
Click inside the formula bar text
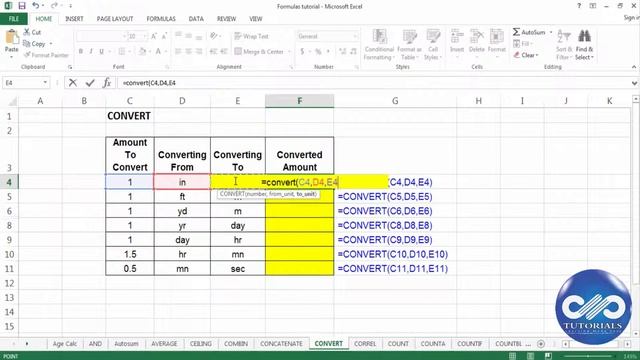pyautogui.click(x=149, y=83)
